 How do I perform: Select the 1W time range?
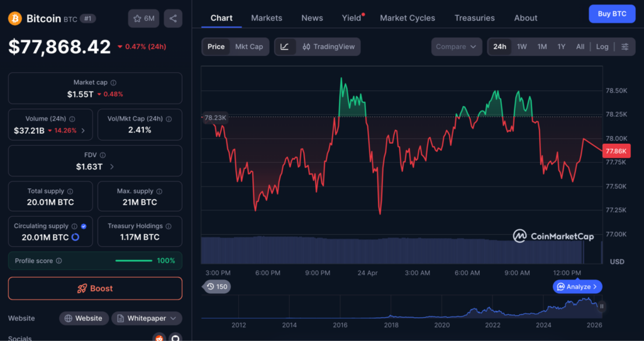522,46
